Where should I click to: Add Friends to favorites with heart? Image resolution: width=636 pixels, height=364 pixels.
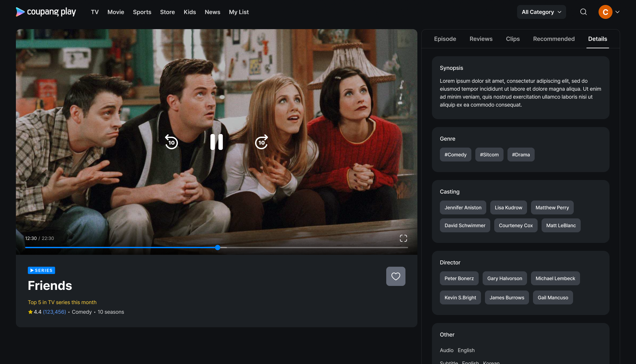pos(396,276)
